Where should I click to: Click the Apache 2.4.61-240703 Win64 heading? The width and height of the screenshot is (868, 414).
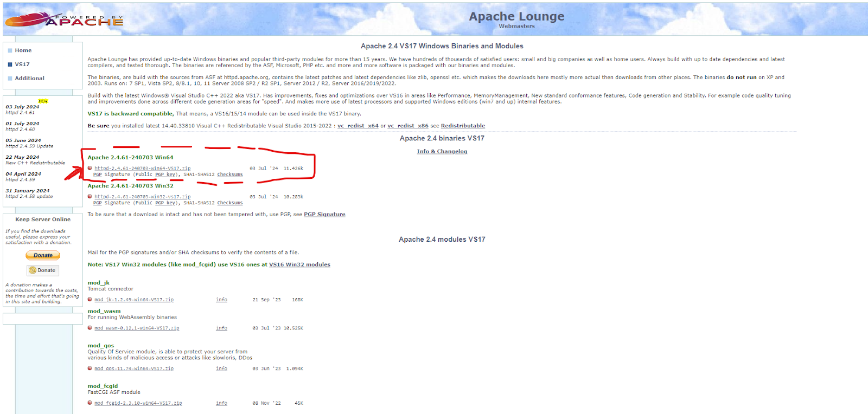click(131, 158)
